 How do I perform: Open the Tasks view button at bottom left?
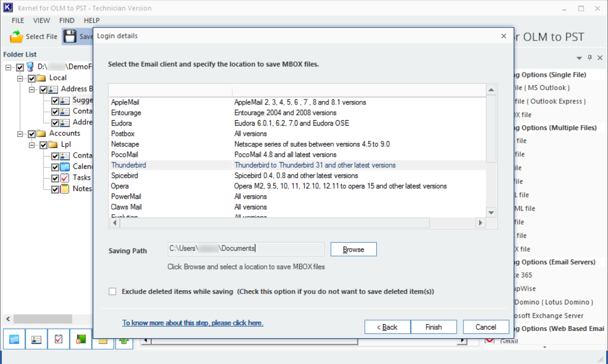[59, 339]
